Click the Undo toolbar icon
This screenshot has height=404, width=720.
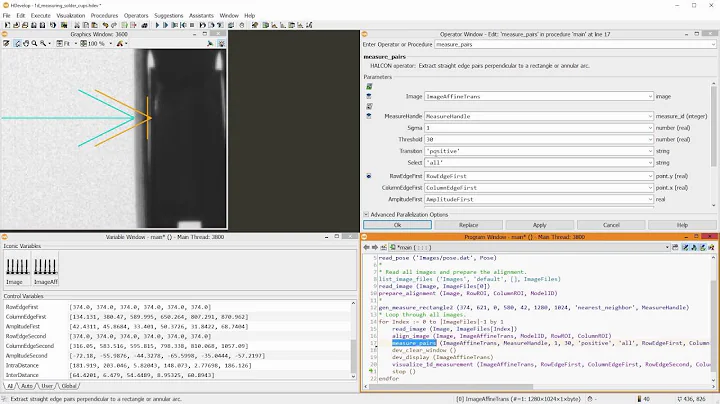105,25
